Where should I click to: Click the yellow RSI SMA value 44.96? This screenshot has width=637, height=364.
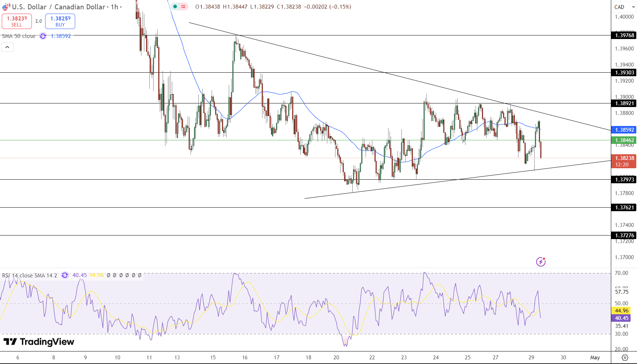pos(621,311)
